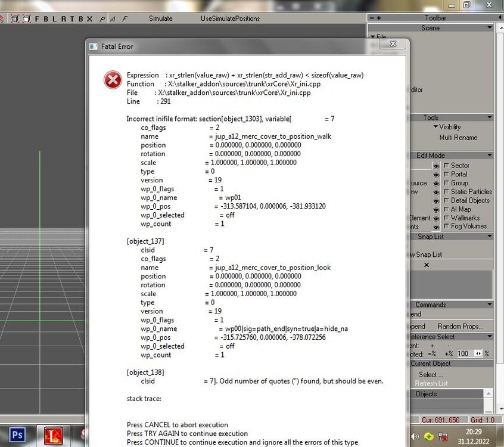
Task: Open the network status tray icon
Action: tap(443, 436)
